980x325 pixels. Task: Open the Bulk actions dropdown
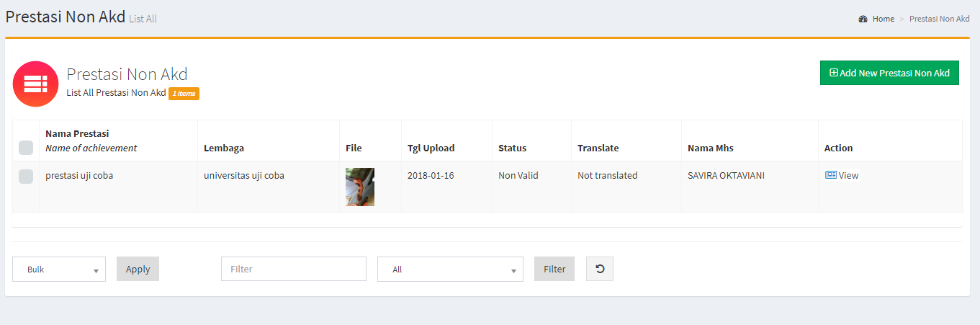tap(59, 270)
